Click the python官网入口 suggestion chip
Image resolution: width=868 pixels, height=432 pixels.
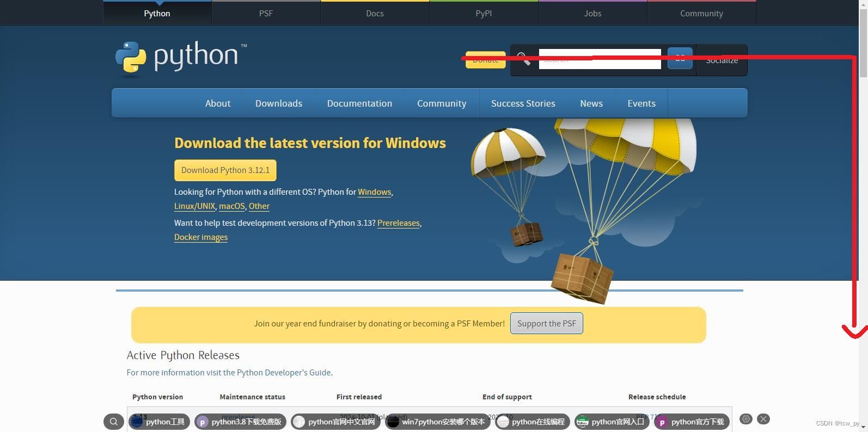point(612,422)
